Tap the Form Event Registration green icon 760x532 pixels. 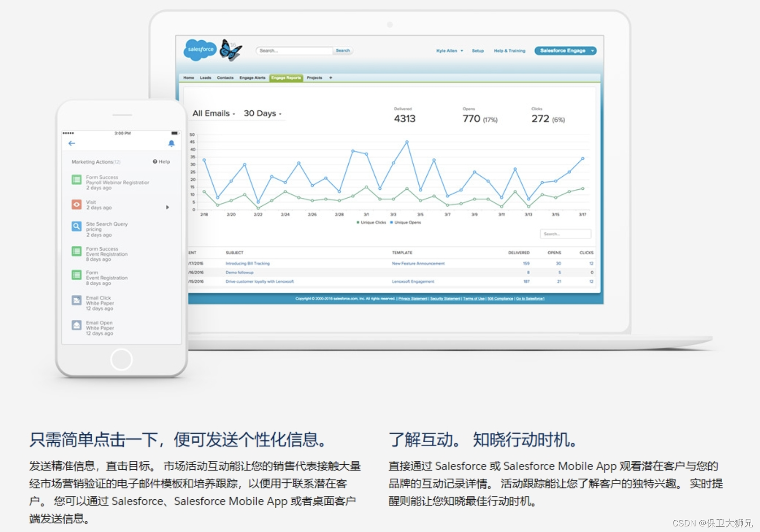coord(77,275)
